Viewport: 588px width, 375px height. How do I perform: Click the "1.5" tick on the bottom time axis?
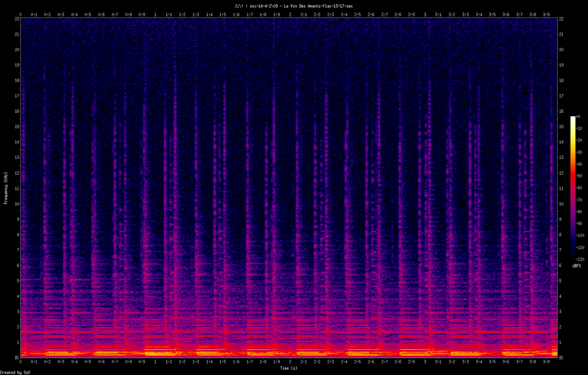(223, 362)
